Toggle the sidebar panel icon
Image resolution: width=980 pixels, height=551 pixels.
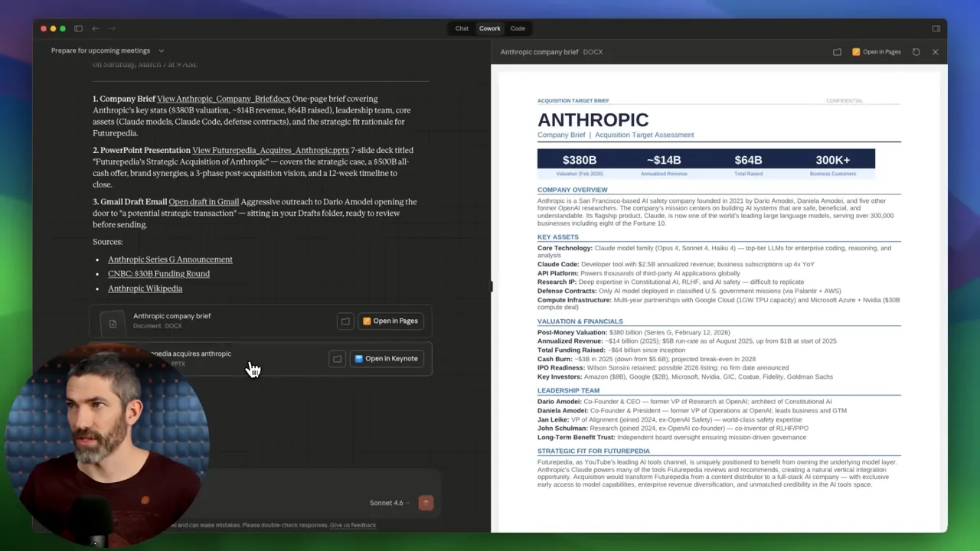[x=78, y=28]
